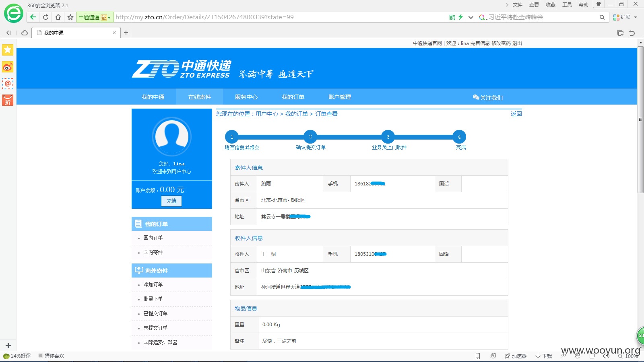Click the 24%好评 rating in status bar

pyautogui.click(x=17, y=356)
